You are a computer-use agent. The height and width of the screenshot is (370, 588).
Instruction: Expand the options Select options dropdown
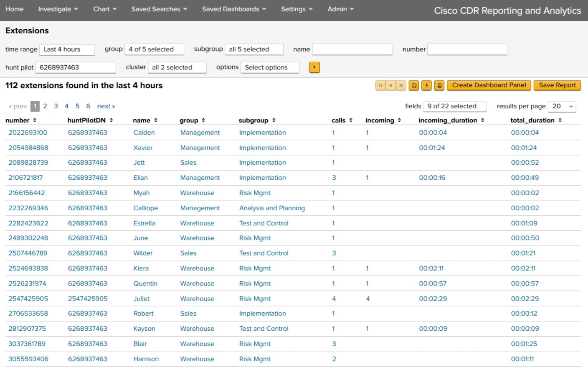(270, 67)
